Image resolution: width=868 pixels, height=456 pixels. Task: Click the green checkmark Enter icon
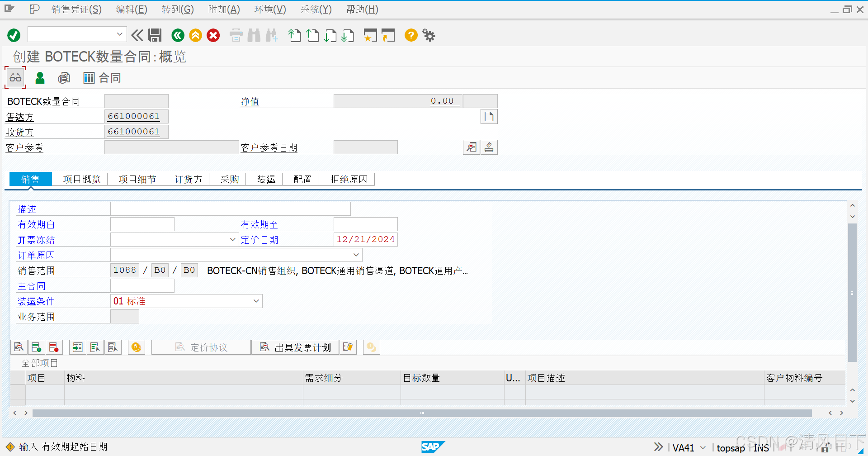pyautogui.click(x=14, y=35)
